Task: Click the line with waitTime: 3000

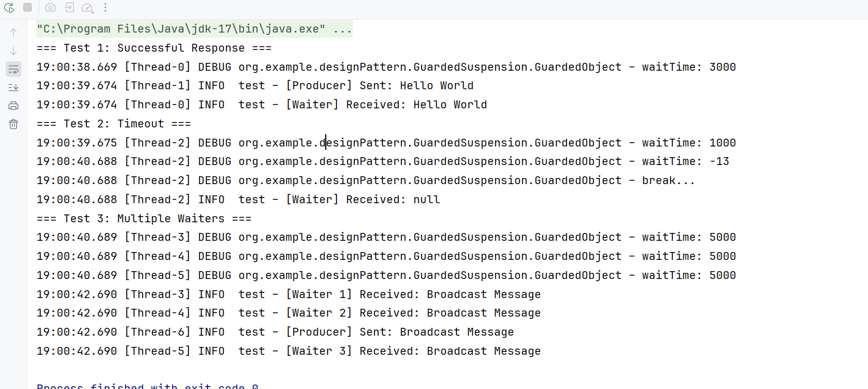Action: point(386,67)
